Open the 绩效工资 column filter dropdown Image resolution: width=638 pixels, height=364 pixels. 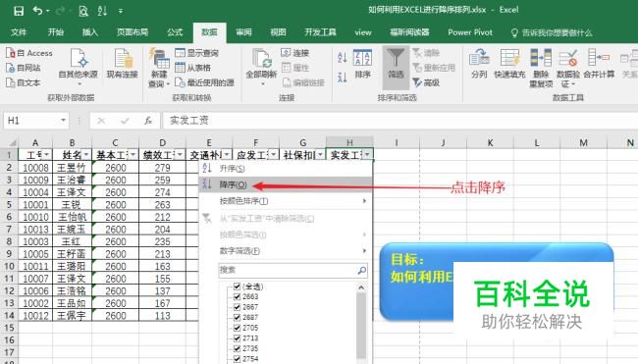[x=181, y=155]
